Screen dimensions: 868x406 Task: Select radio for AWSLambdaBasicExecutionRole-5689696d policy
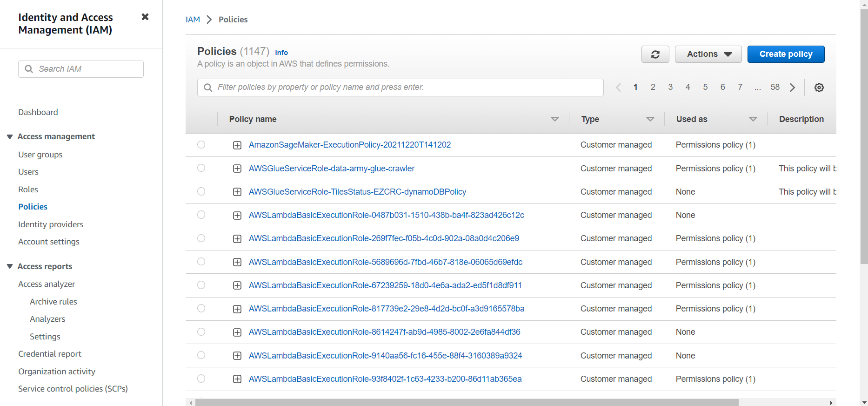(201, 261)
